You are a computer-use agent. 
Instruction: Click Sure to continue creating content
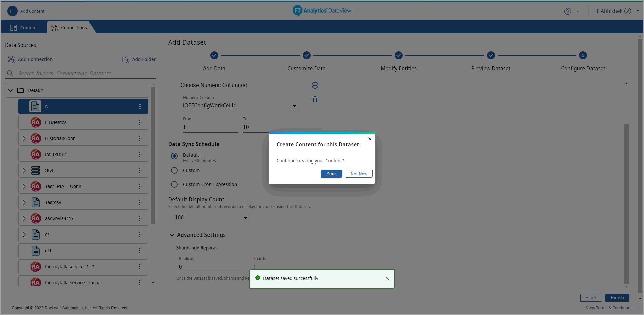pos(331,174)
